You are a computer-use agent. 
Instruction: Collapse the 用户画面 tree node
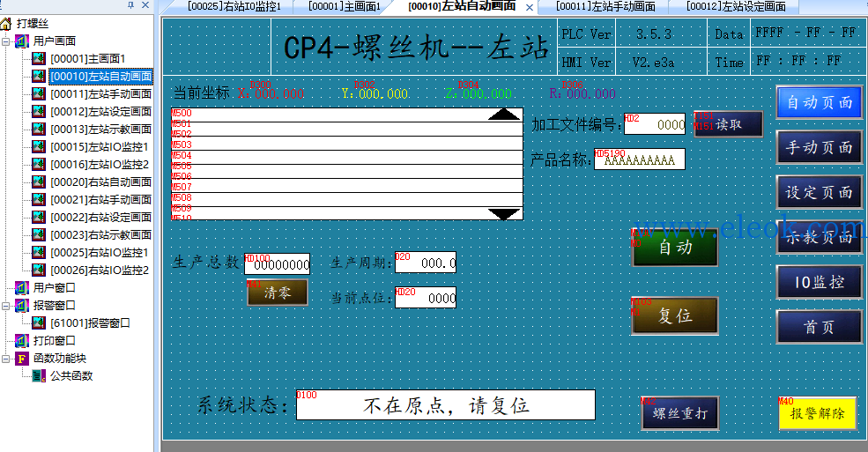(x=5, y=41)
